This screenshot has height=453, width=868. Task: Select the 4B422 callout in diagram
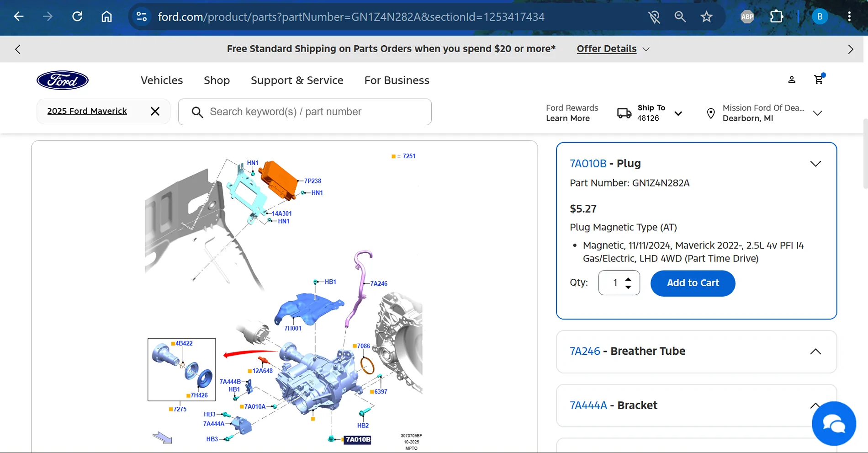point(184,343)
